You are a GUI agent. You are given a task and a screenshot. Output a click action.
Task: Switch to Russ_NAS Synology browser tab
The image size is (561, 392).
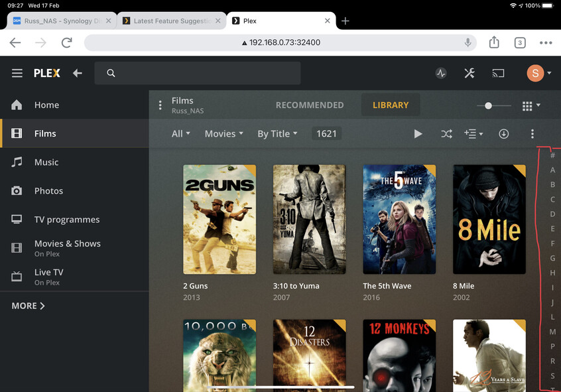pos(62,21)
